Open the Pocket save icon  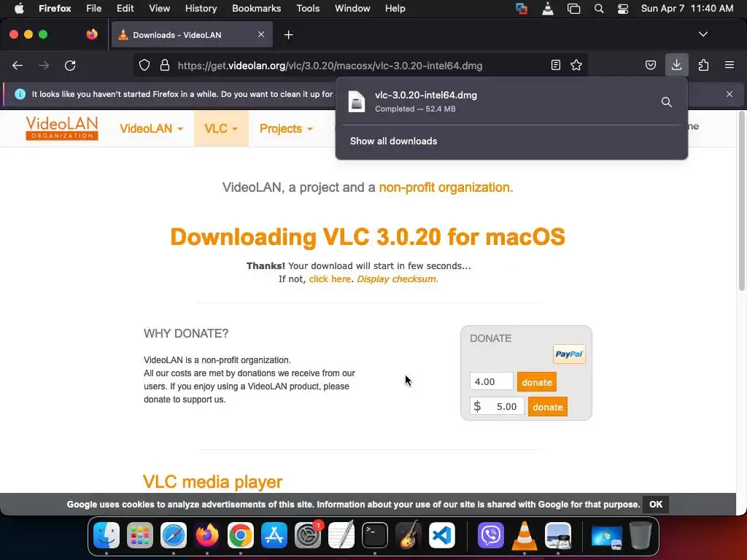click(650, 65)
